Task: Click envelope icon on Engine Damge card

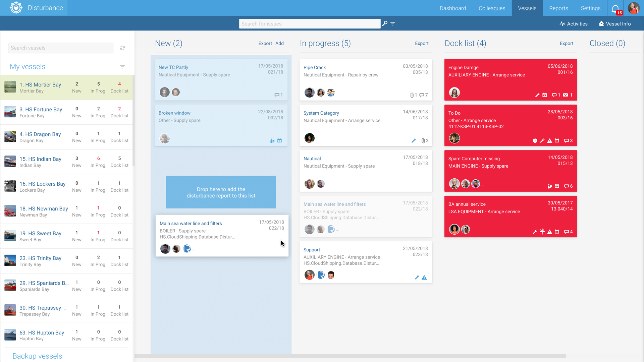Action: click(x=566, y=95)
